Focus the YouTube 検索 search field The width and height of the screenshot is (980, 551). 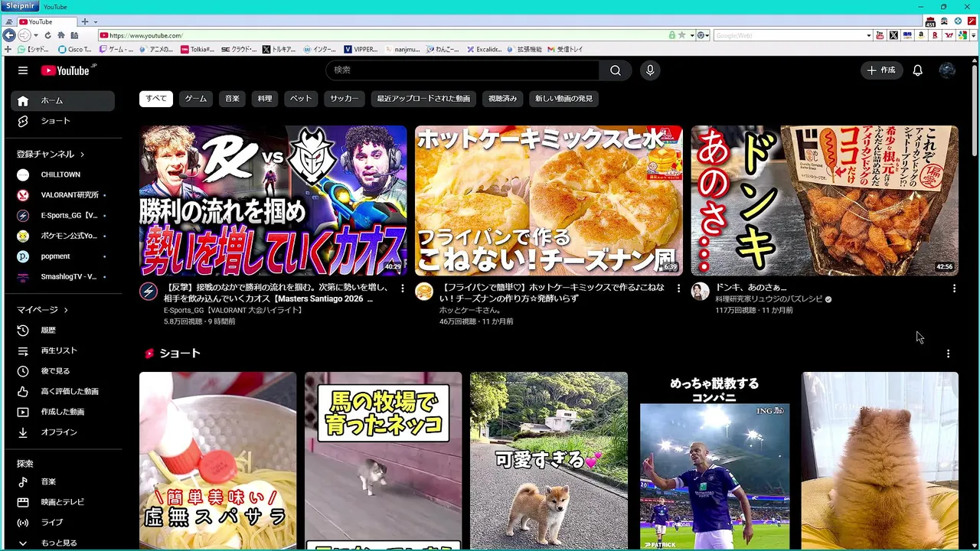462,70
